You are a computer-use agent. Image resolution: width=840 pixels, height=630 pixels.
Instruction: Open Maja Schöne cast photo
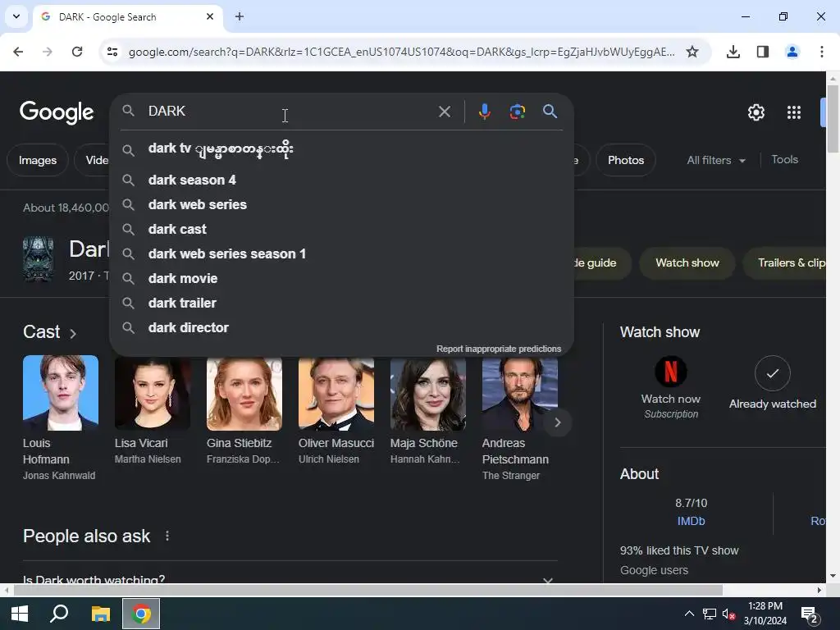coord(428,394)
